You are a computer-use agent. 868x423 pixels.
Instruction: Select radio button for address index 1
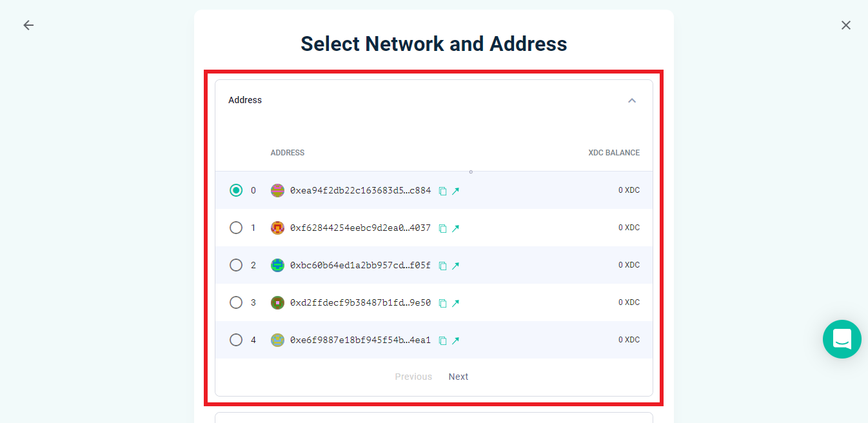[236, 228]
